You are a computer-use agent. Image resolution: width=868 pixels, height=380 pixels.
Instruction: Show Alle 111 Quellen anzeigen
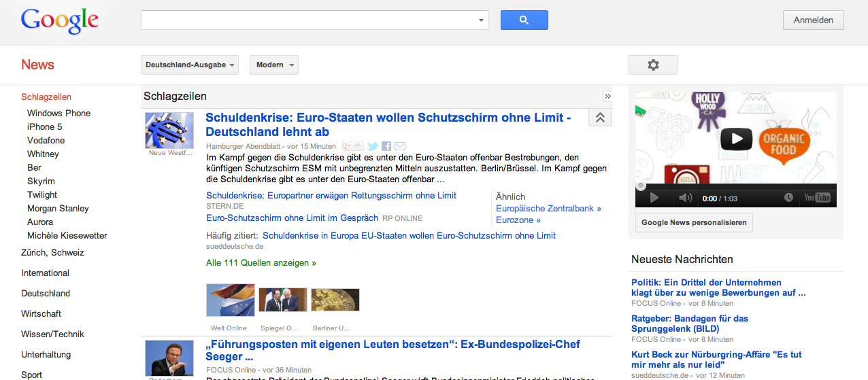tap(261, 262)
